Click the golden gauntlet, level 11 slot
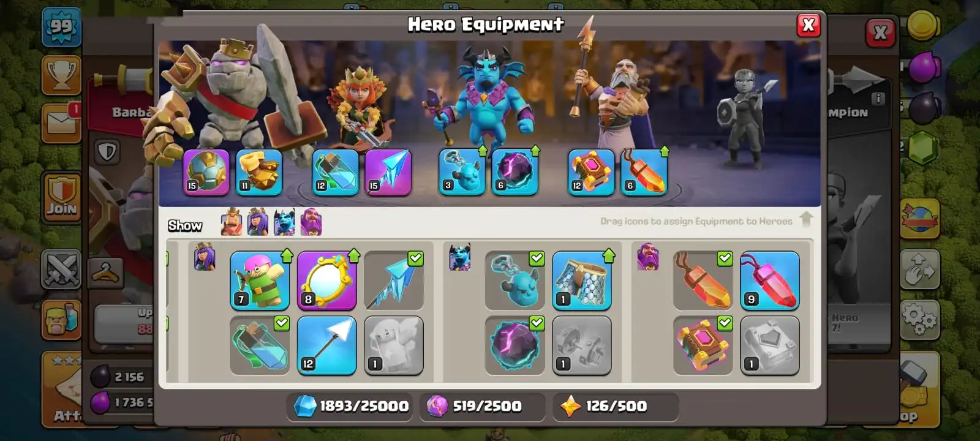 [x=259, y=172]
